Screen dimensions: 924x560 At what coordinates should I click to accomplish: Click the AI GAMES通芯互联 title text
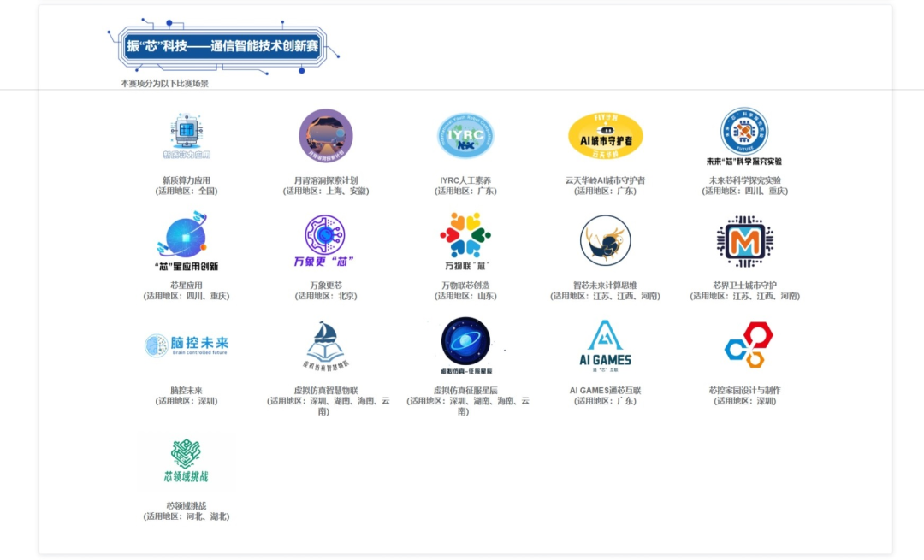click(605, 391)
